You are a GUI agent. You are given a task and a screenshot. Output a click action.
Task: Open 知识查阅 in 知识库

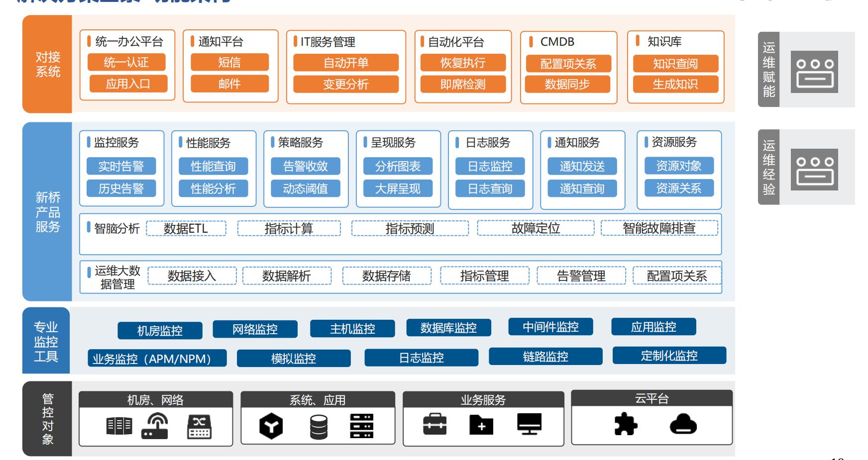point(675,64)
